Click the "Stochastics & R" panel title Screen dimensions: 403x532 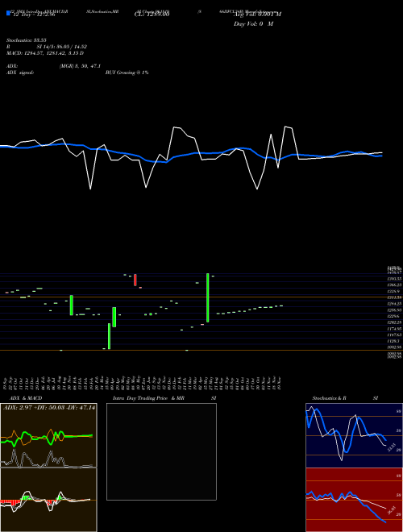[329, 398]
